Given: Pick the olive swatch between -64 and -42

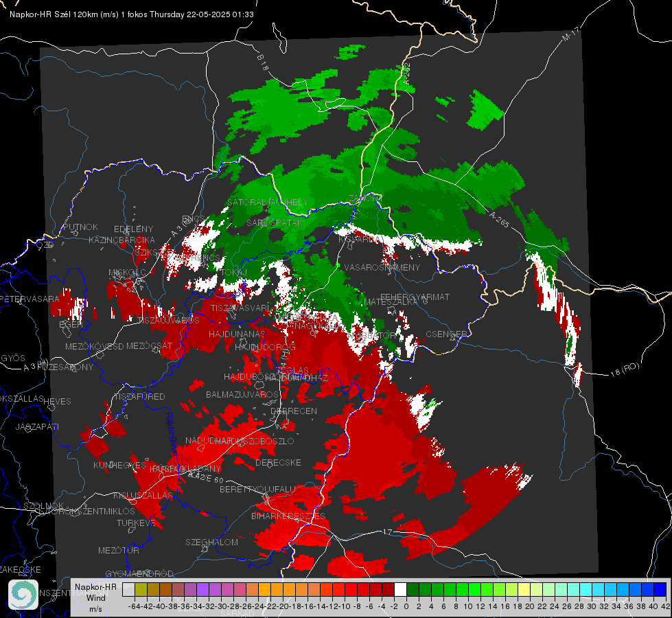Looking at the screenshot, I should click(141, 589).
